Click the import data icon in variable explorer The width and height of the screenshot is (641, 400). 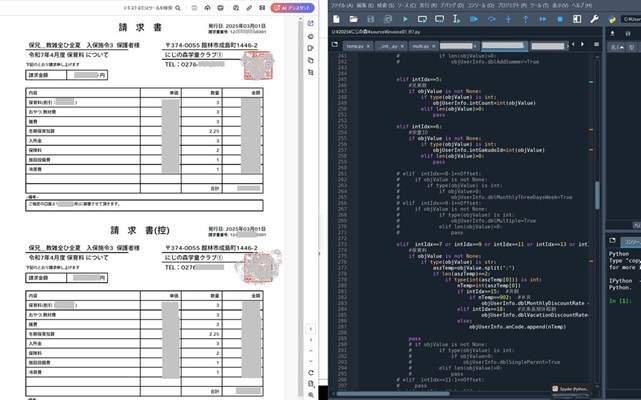coord(612,34)
